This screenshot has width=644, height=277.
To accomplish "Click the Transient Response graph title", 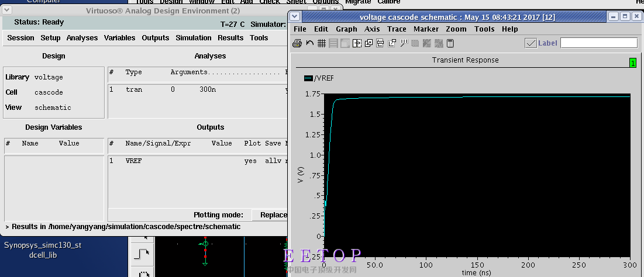I will (466, 60).
